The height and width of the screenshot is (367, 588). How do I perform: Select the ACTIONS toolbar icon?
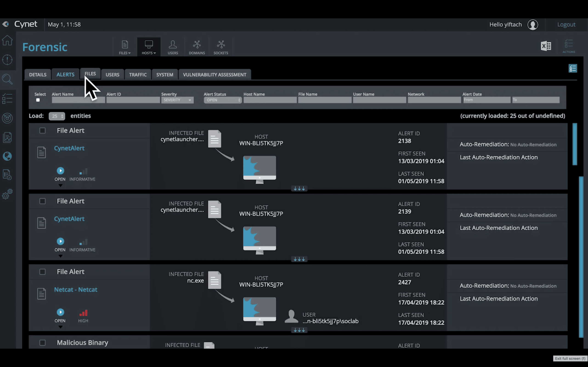coord(569,46)
